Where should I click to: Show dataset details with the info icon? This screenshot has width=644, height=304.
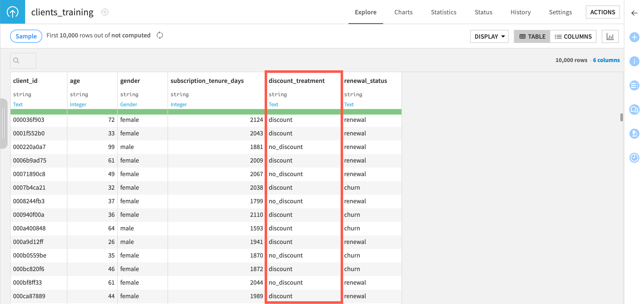click(x=634, y=61)
